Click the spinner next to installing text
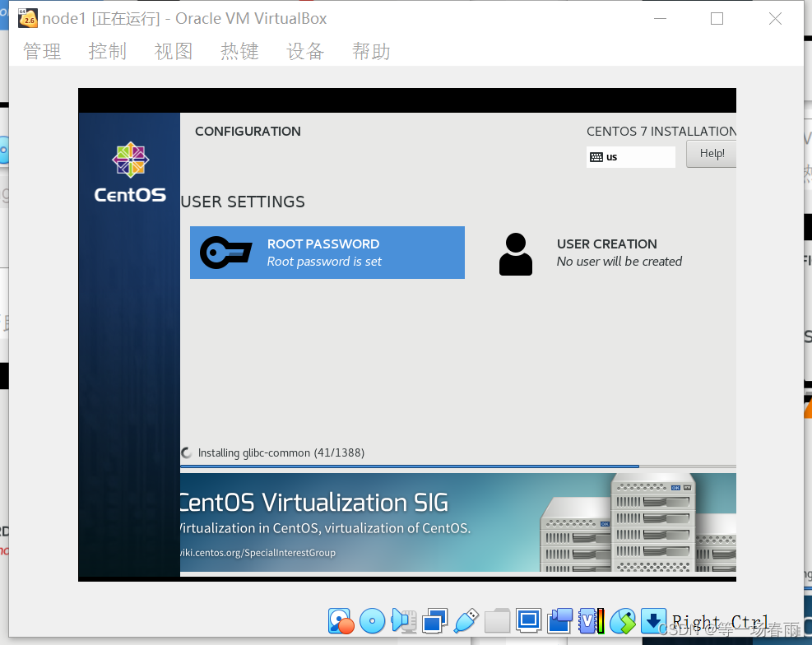This screenshot has height=645, width=812. (187, 453)
